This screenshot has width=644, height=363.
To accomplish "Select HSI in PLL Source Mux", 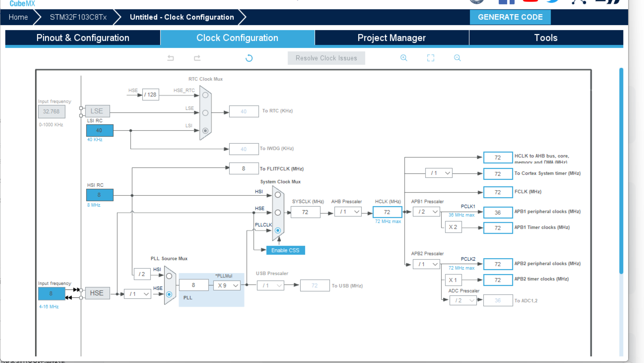I will coord(169,276).
